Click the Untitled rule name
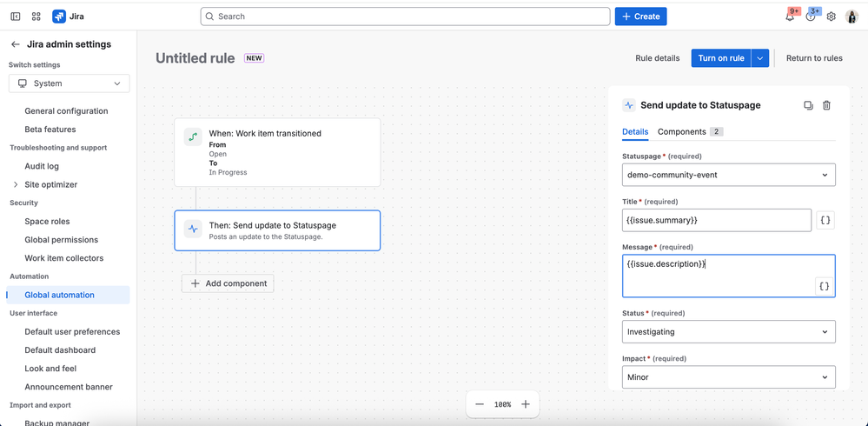Screen dimensions: 868x426 point(195,58)
